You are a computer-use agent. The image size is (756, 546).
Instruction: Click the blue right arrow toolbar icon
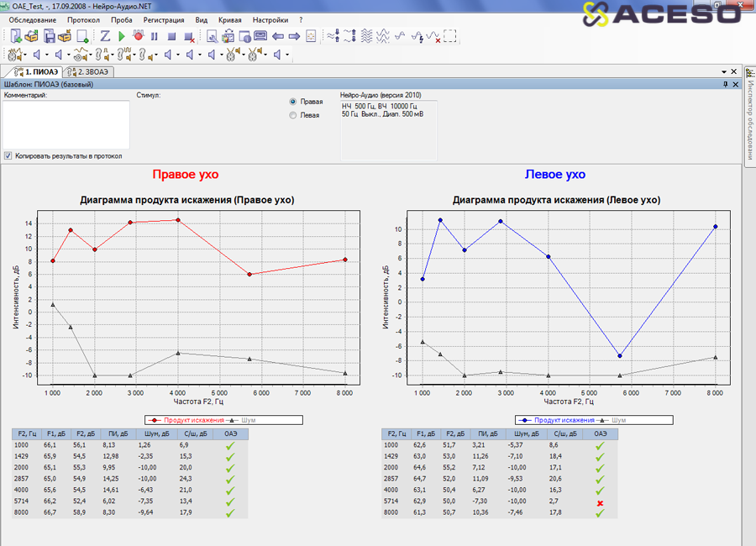[x=294, y=36]
